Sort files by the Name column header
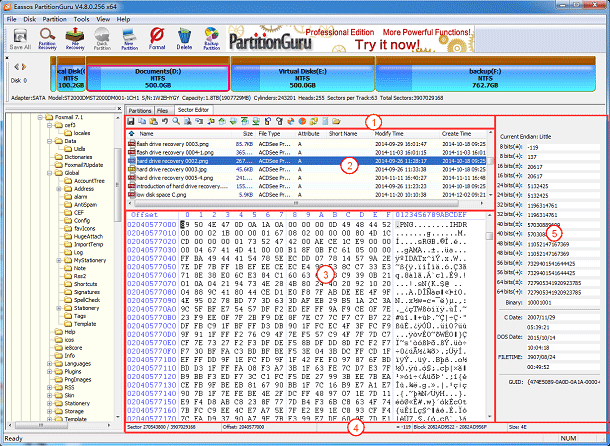 coord(146,134)
